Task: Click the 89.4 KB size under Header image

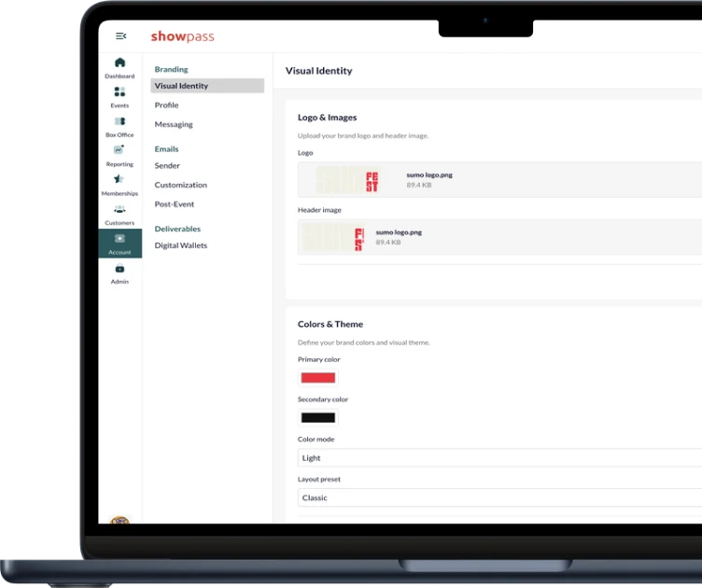Action: (x=388, y=242)
